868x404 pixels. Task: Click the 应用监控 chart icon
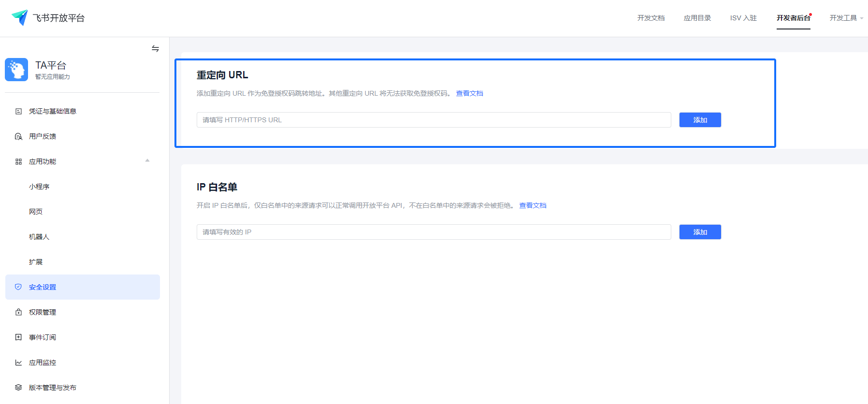(18, 362)
